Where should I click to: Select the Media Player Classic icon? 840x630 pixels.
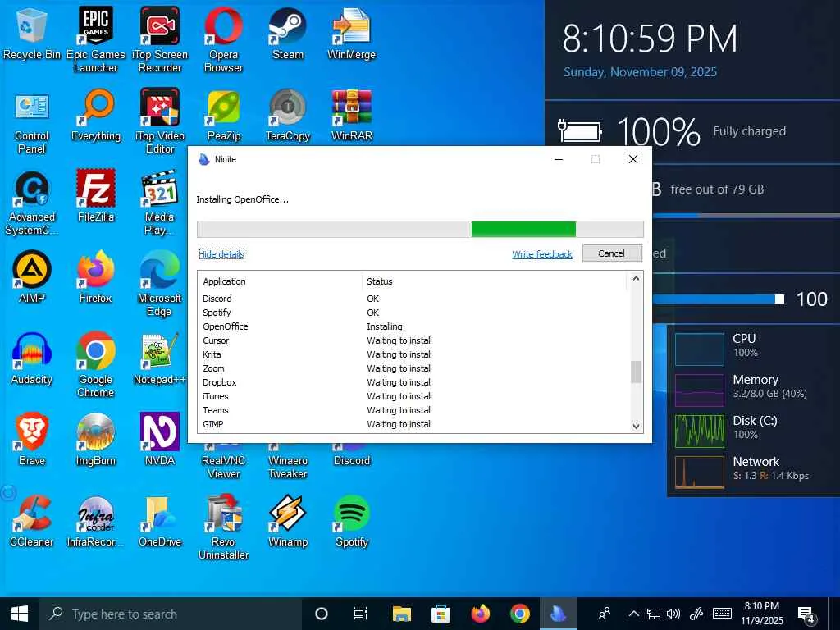pos(160,203)
